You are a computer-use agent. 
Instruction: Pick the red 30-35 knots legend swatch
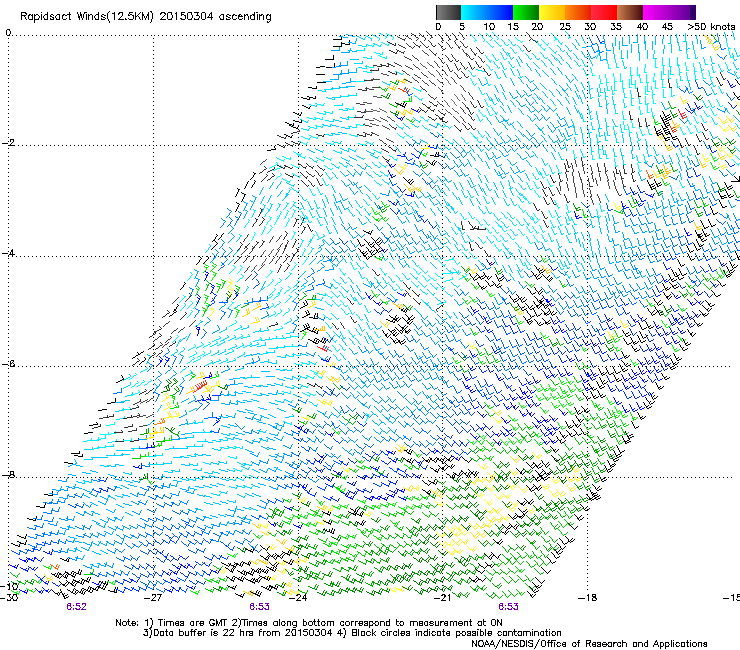604,12
